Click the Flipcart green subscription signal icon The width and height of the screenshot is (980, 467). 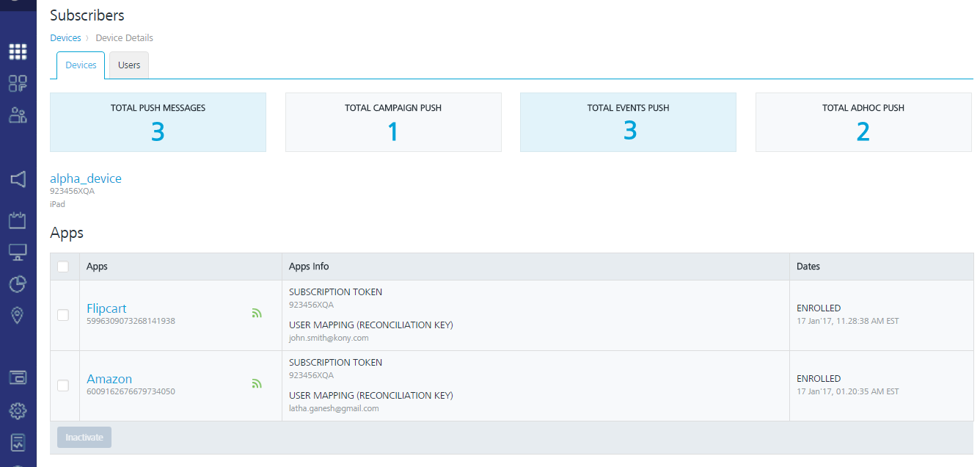point(257,313)
